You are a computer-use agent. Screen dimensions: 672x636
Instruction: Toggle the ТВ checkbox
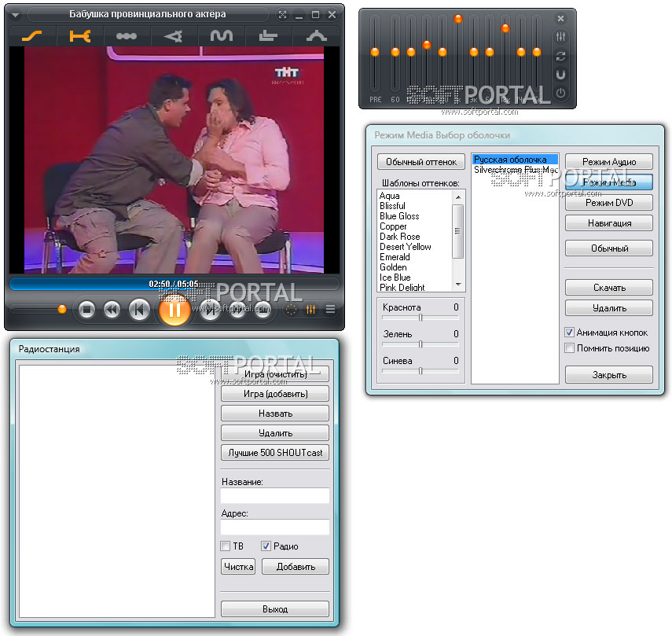tap(225, 546)
